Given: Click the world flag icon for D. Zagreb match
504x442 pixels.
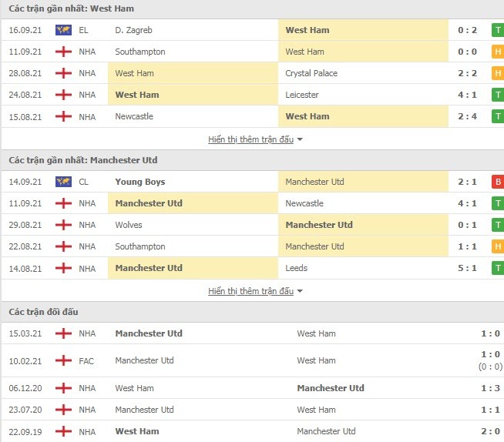Looking at the screenshot, I should (x=63, y=30).
